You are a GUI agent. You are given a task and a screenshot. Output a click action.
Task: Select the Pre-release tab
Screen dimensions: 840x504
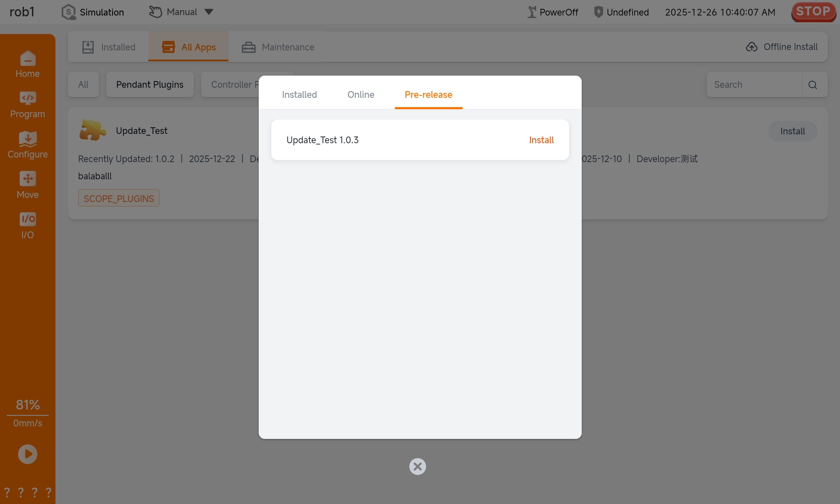428,95
